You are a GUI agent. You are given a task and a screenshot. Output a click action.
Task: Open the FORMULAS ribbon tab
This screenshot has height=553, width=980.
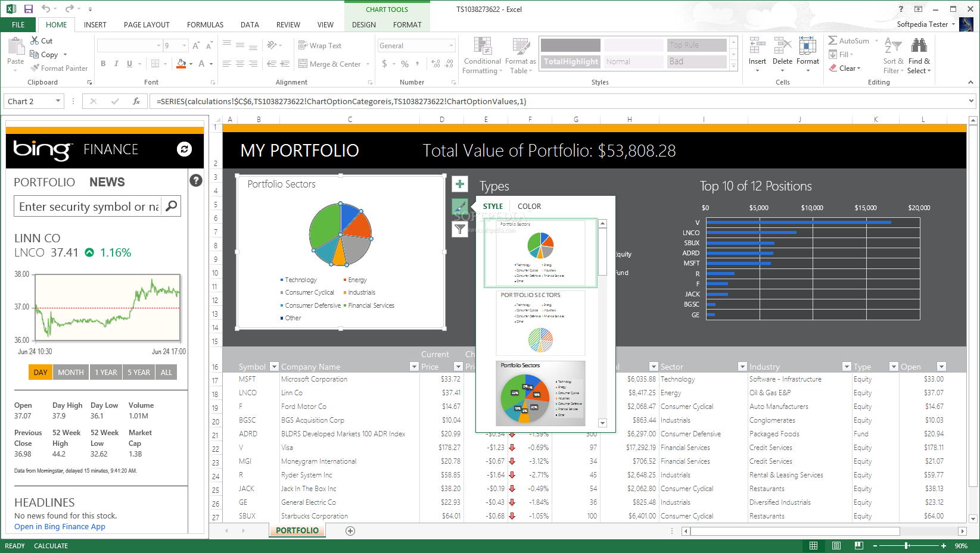(205, 24)
